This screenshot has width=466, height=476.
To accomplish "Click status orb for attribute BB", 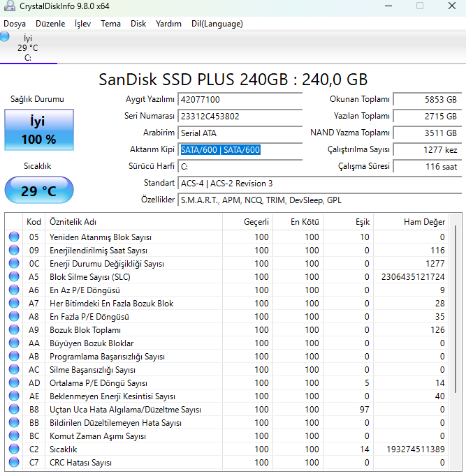I will click(14, 422).
